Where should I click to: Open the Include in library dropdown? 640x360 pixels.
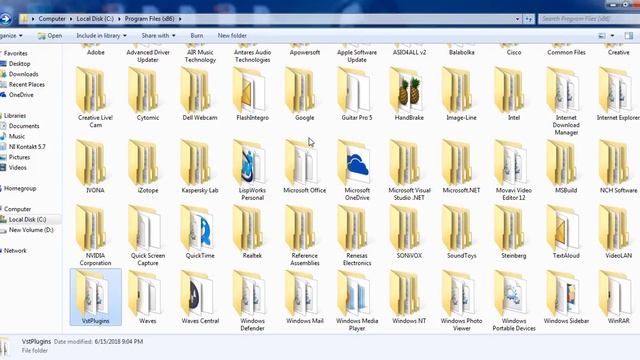click(101, 36)
